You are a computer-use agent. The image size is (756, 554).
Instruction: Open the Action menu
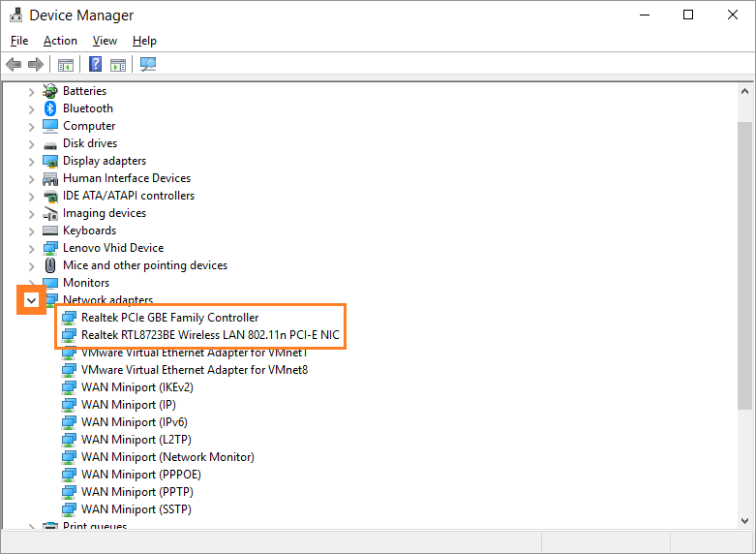[x=60, y=41]
